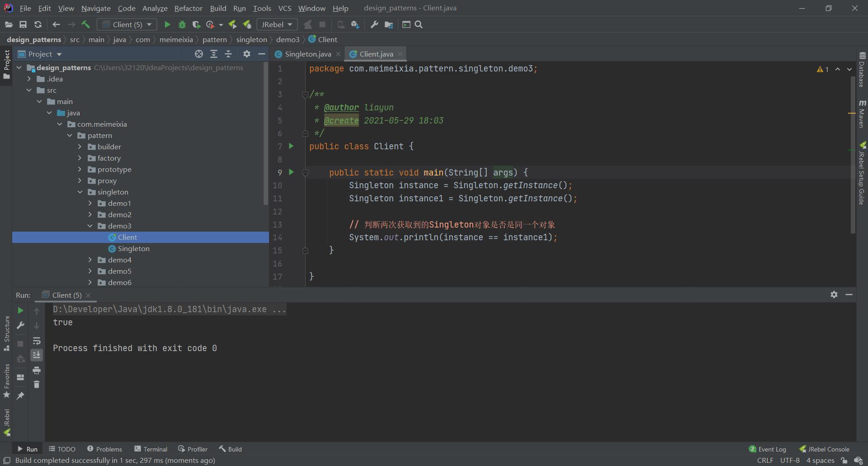Screen dimensions: 868x466
Task: Open the Client (5) run configuration dropdown
Action: click(x=127, y=24)
